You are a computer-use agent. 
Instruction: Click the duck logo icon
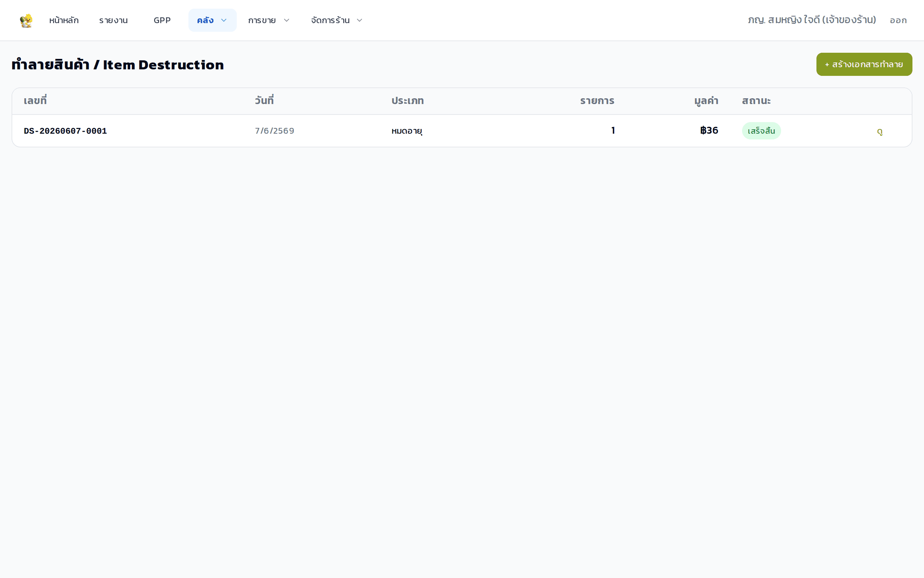26,20
